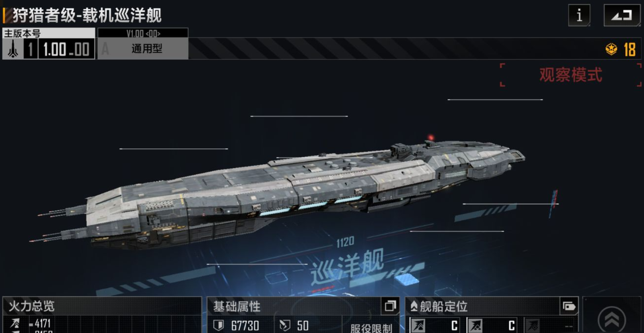
Task: Select the 主版本号 1.00 version tab
Action: [x=49, y=44]
